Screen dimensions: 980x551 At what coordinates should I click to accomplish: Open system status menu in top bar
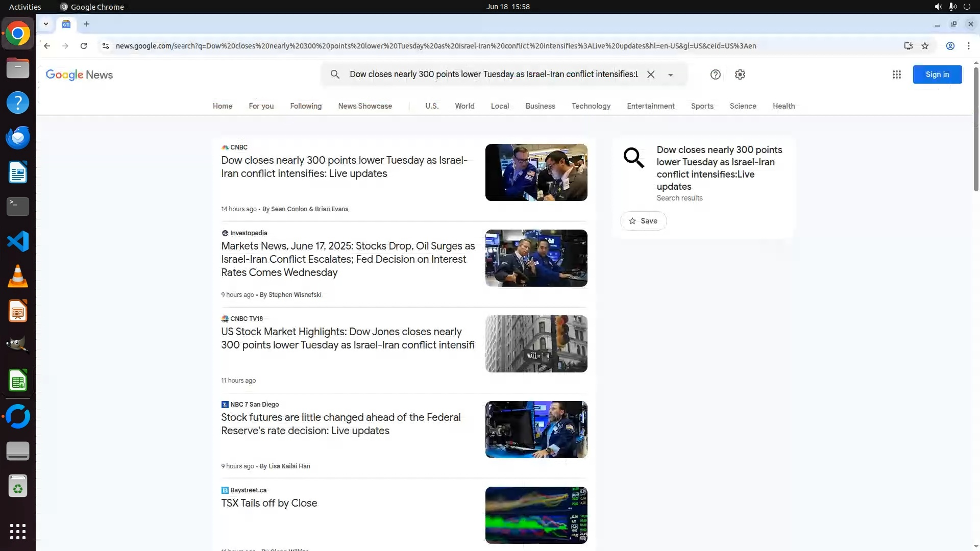click(x=952, y=7)
